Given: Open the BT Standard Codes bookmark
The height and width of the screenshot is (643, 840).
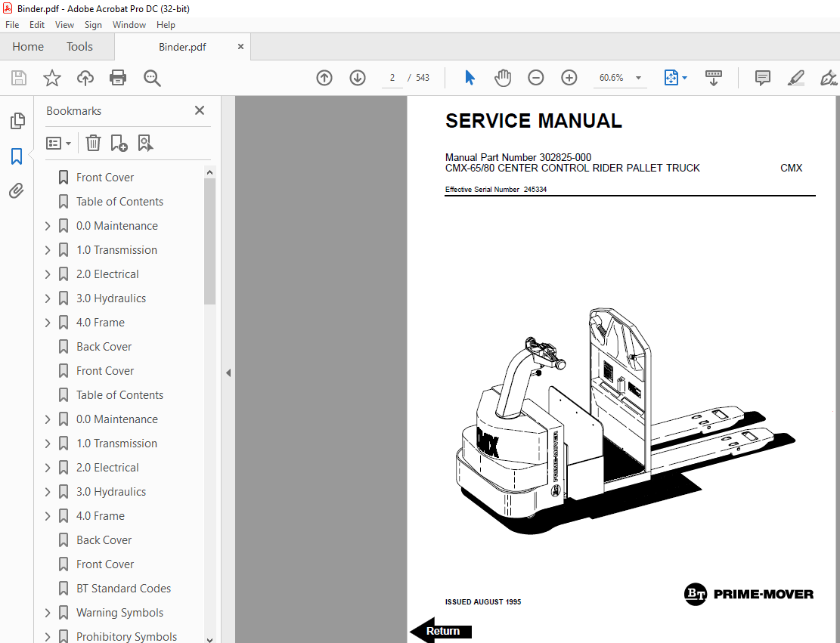Looking at the screenshot, I should (x=123, y=589).
